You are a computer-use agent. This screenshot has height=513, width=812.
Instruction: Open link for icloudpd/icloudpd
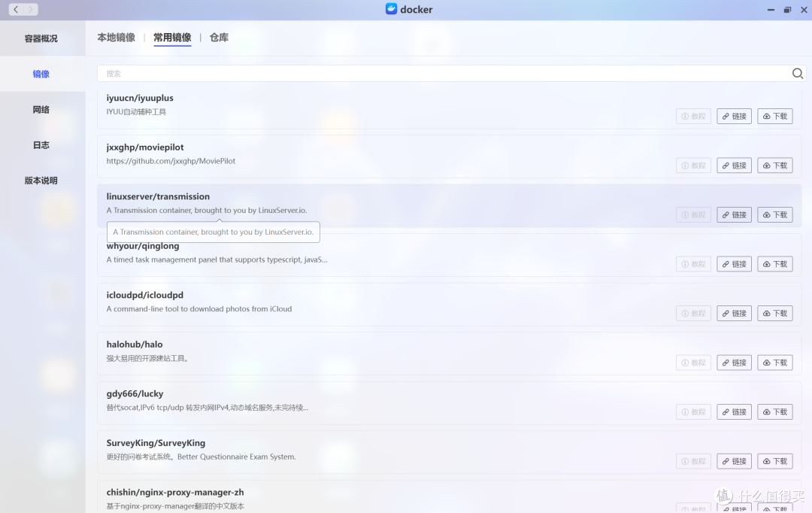coord(735,313)
